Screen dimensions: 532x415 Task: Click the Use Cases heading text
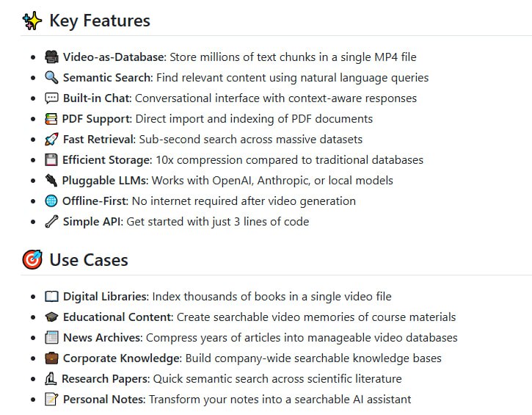click(89, 260)
